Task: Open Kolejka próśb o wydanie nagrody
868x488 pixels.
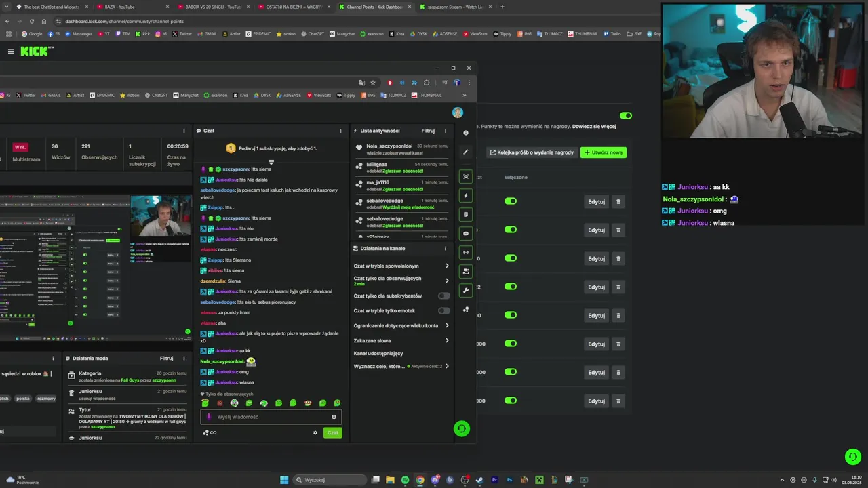Action: pyautogui.click(x=532, y=152)
